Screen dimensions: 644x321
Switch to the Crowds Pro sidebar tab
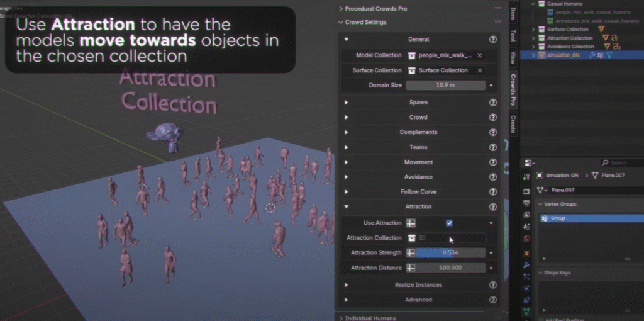click(513, 89)
